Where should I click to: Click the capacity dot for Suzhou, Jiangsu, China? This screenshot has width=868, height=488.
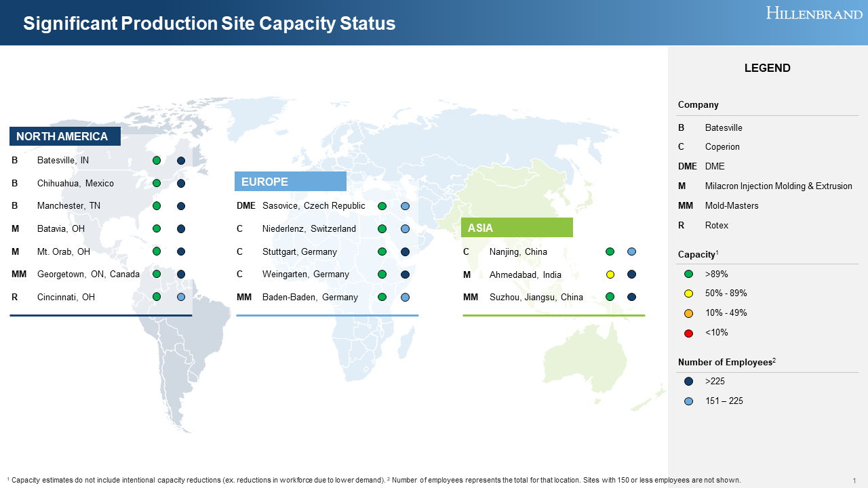tap(610, 297)
